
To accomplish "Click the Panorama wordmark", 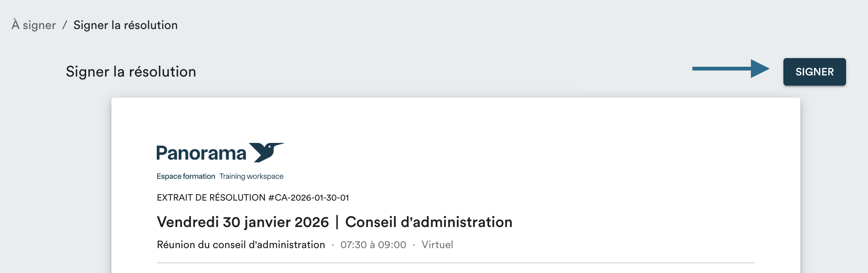I will click(201, 153).
